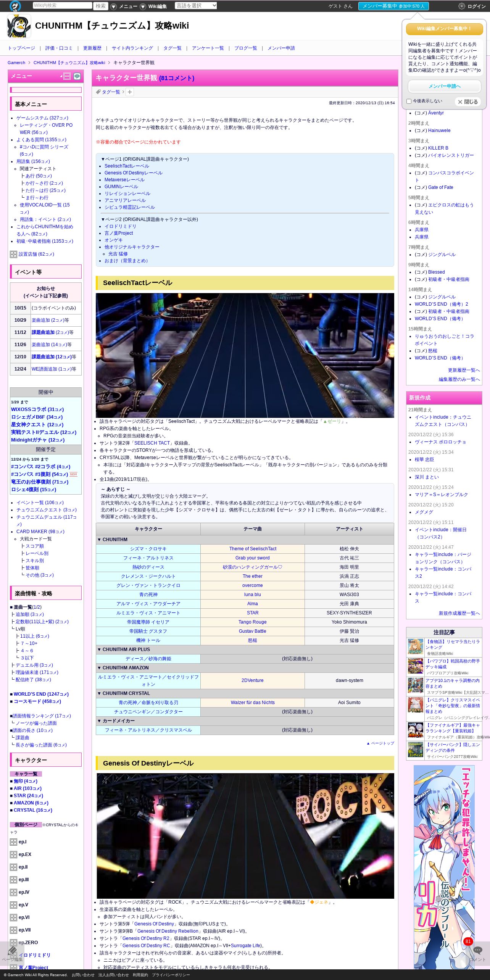Open サイト内ランキング nav item
The image size is (490, 980).
[132, 48]
